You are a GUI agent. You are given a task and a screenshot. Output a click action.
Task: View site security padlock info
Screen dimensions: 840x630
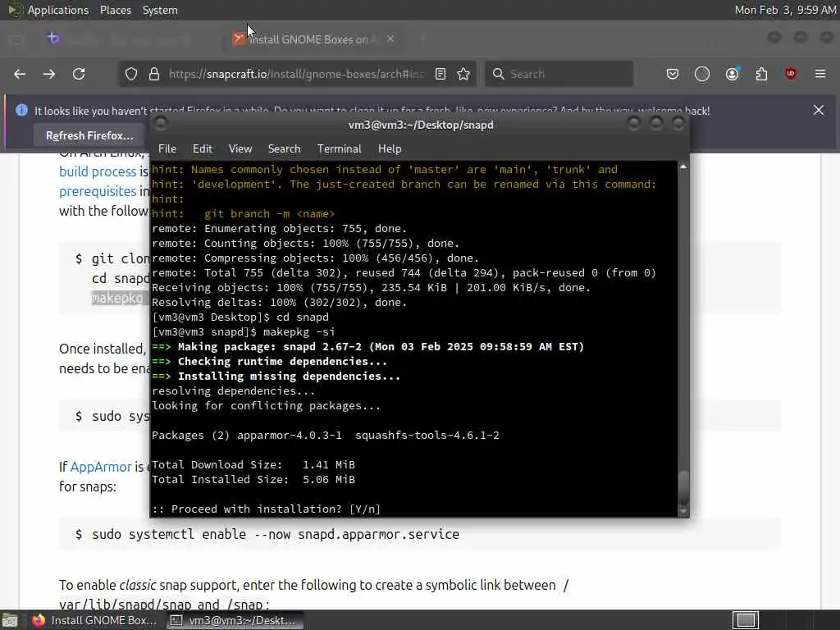(x=154, y=74)
